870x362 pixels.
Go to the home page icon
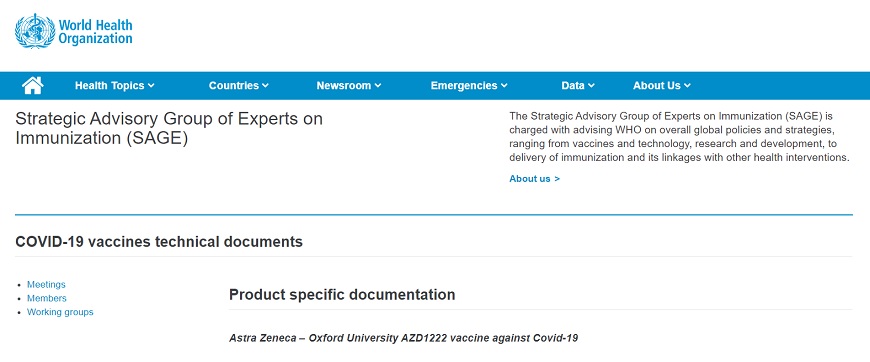point(33,86)
